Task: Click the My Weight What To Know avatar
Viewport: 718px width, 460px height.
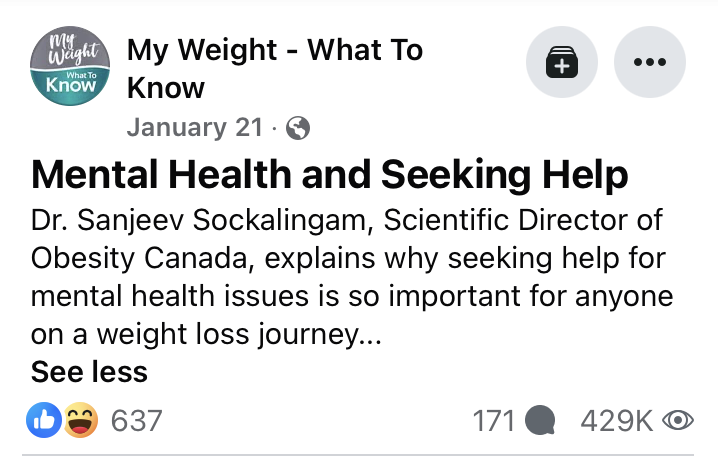Action: click(70, 66)
